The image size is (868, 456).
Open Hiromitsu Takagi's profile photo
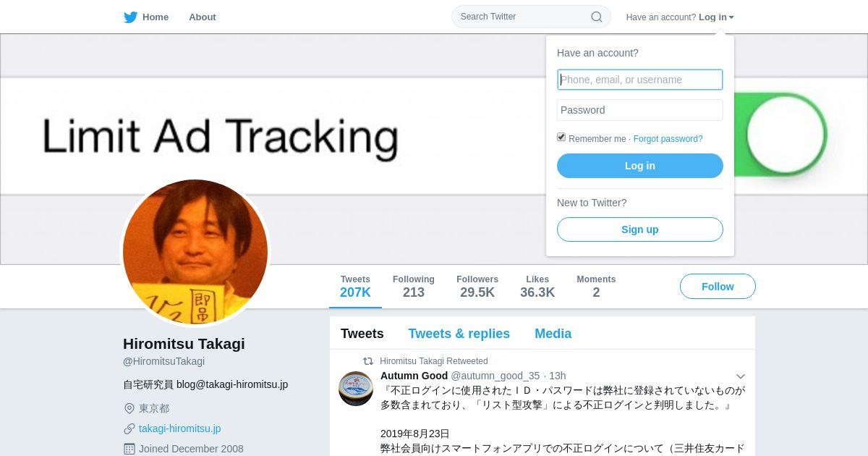(x=195, y=252)
